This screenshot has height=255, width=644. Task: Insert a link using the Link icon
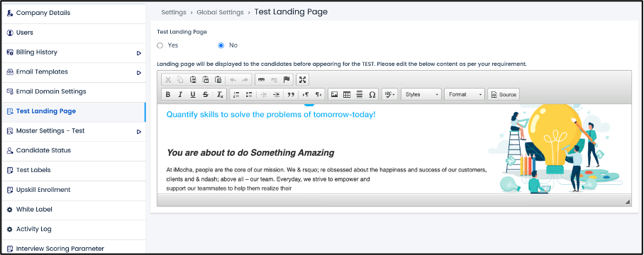tap(261, 80)
